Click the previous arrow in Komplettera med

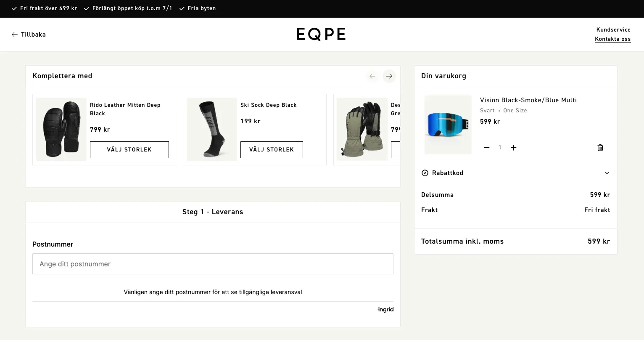point(372,76)
